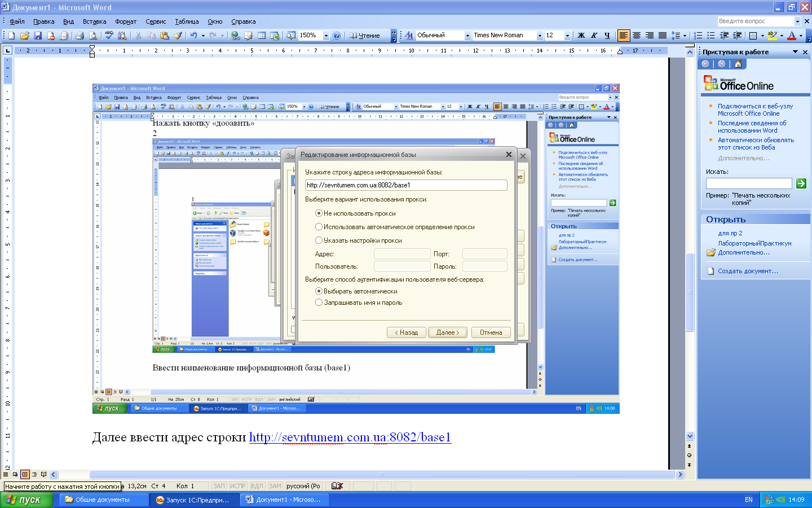Viewport: 812px width, 508px height.
Task: Click the Чтение reading mode button
Action: pos(364,36)
